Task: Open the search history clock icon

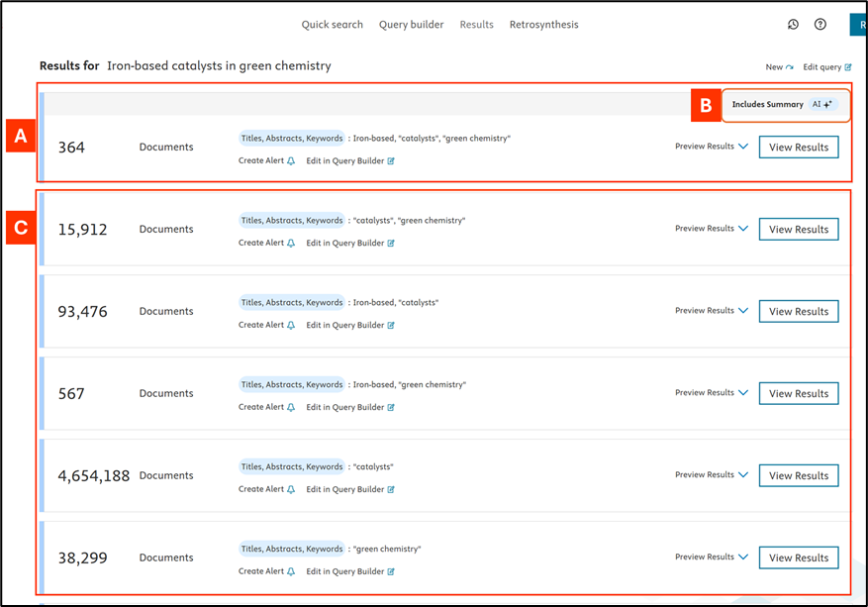Action: tap(793, 25)
